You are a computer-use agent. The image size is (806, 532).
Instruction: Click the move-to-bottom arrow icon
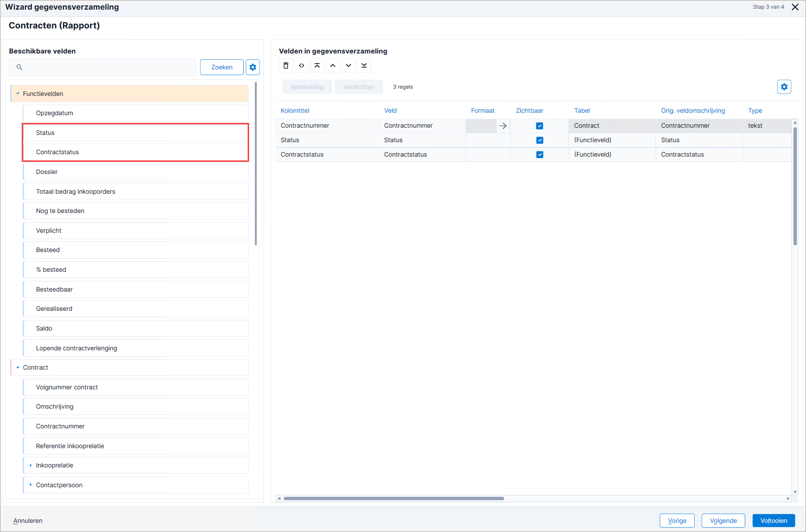364,66
